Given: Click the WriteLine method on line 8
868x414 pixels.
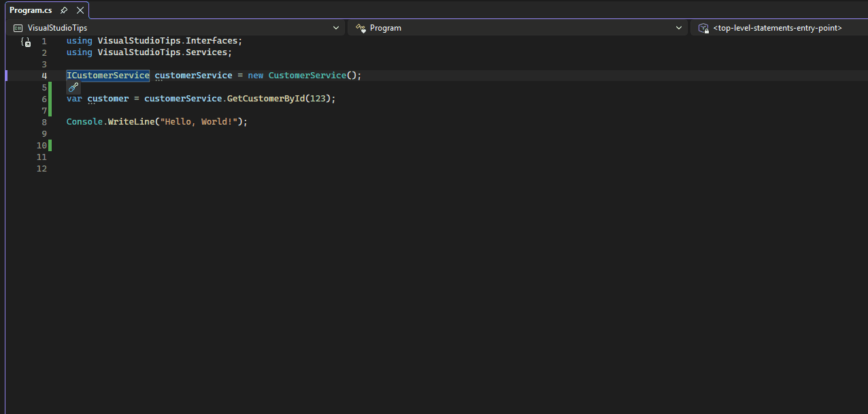Looking at the screenshot, I should (131, 122).
